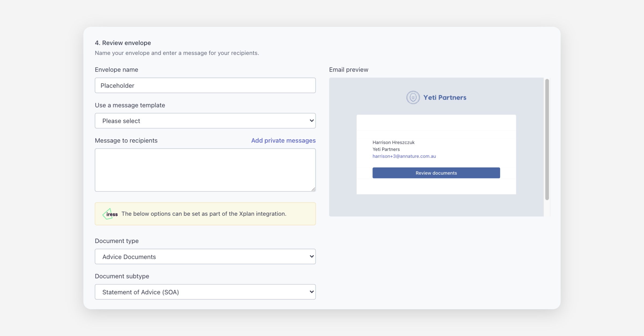The image size is (644, 336).
Task: Click the email preview scrollbar
Action: pyautogui.click(x=547, y=139)
